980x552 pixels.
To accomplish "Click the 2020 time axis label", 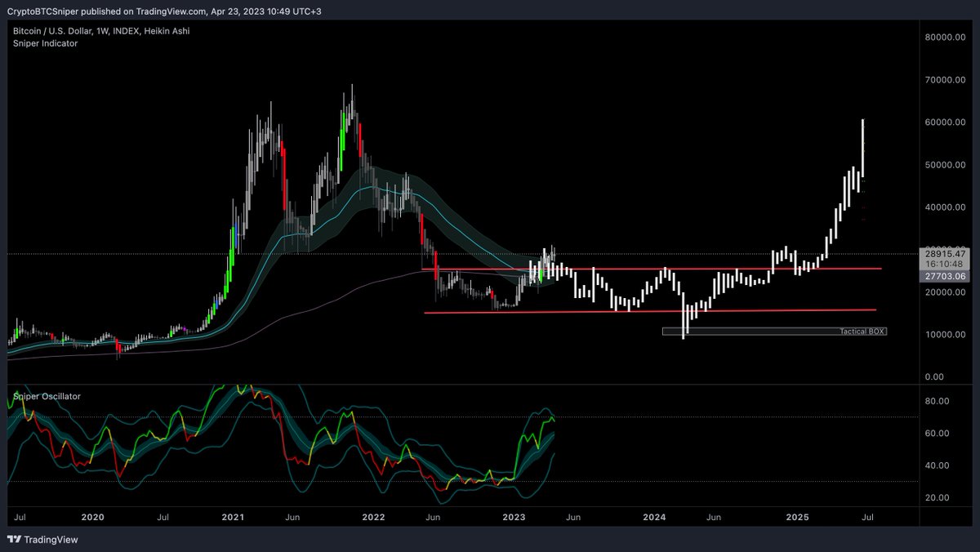I will (93, 518).
